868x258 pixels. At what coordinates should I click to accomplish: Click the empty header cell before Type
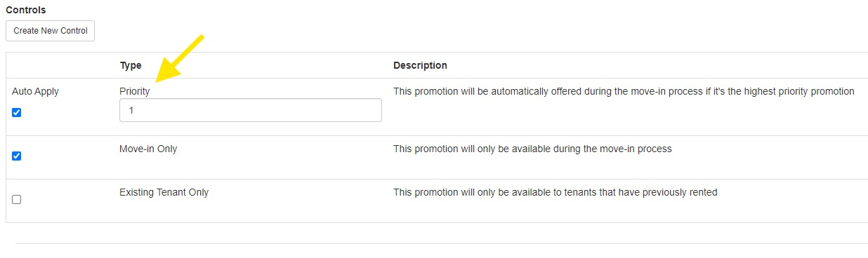[62, 65]
